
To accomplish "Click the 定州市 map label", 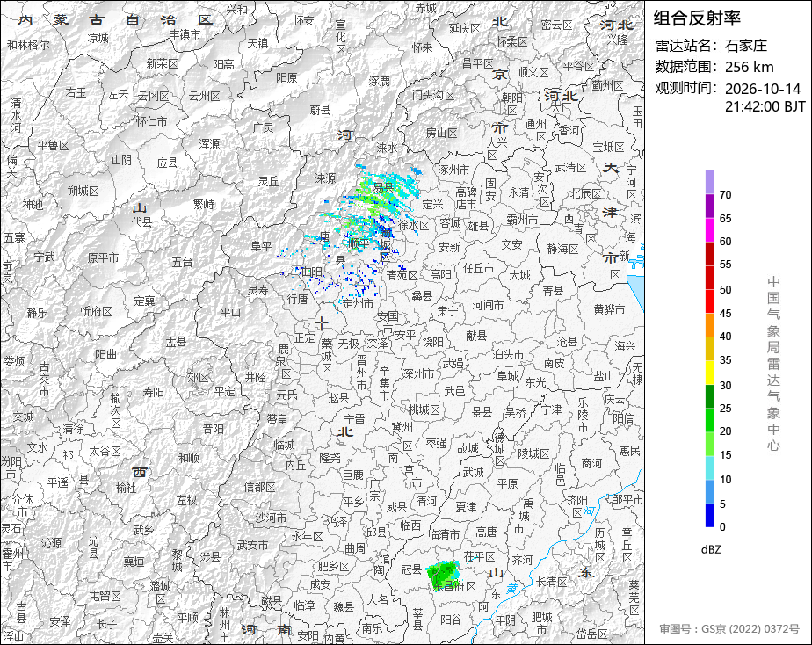I will (358, 304).
